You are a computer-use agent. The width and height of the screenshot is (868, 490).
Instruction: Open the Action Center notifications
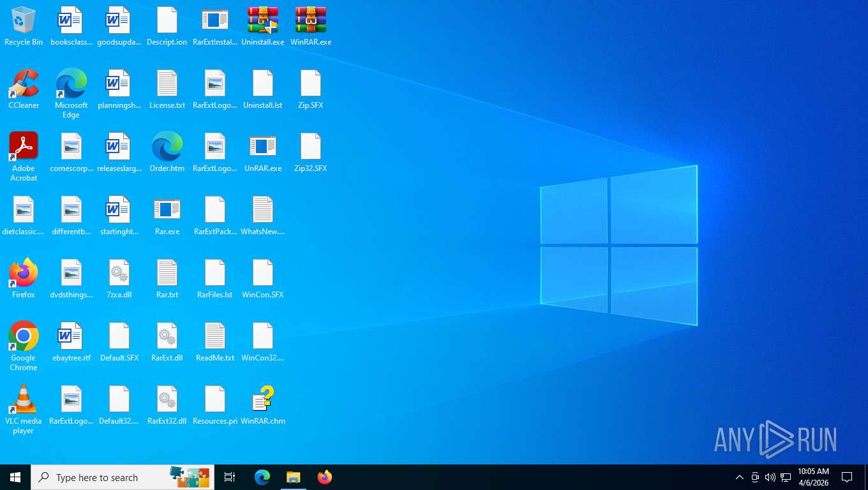pos(847,477)
